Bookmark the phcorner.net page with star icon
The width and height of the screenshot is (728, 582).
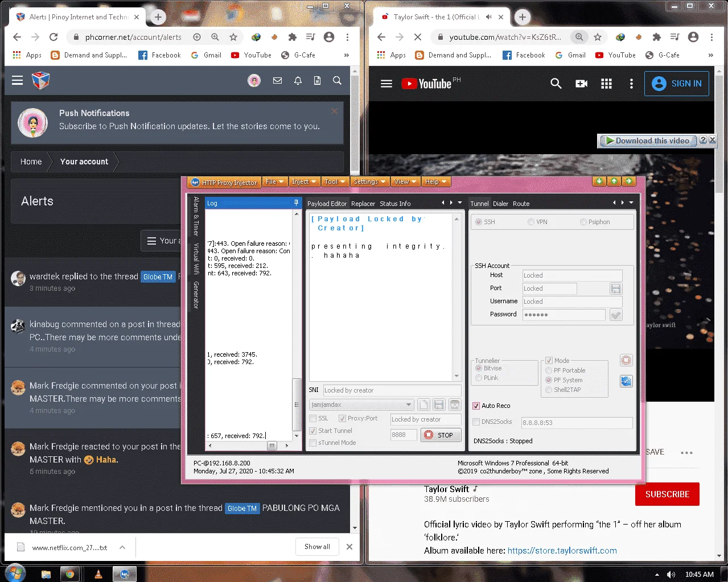[x=233, y=37]
